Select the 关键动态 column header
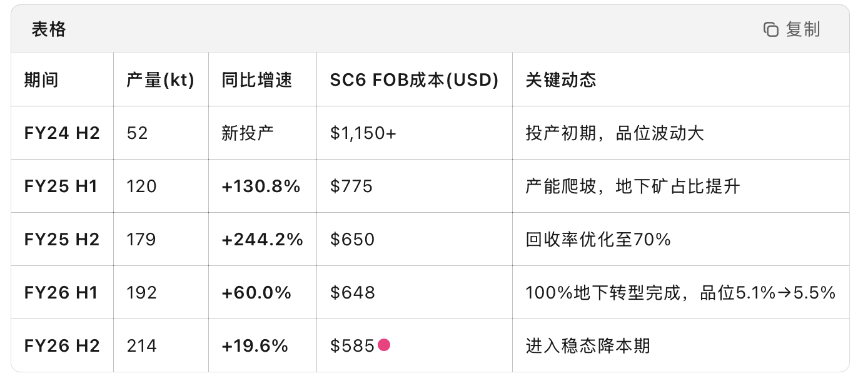This screenshot has width=868, height=383. coord(561,80)
